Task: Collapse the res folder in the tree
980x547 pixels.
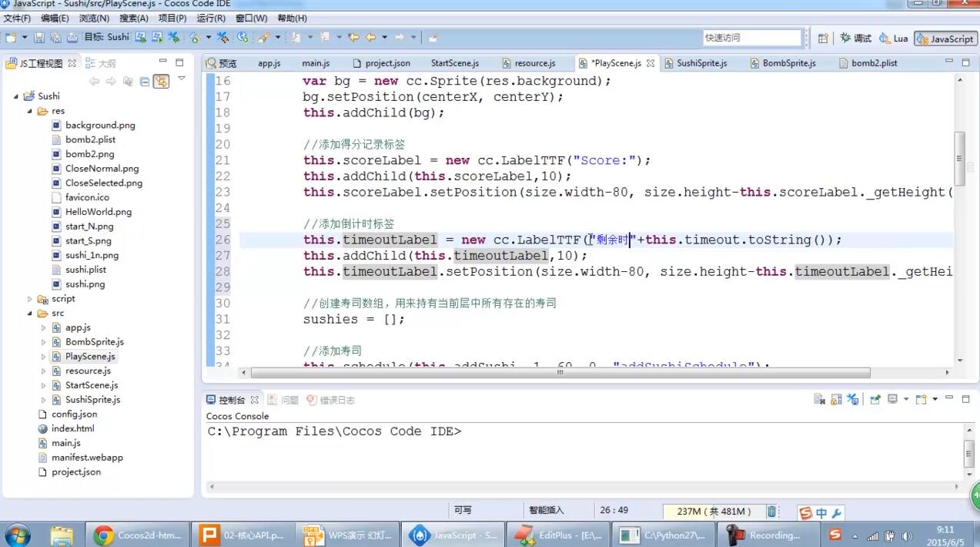Action: point(32,111)
